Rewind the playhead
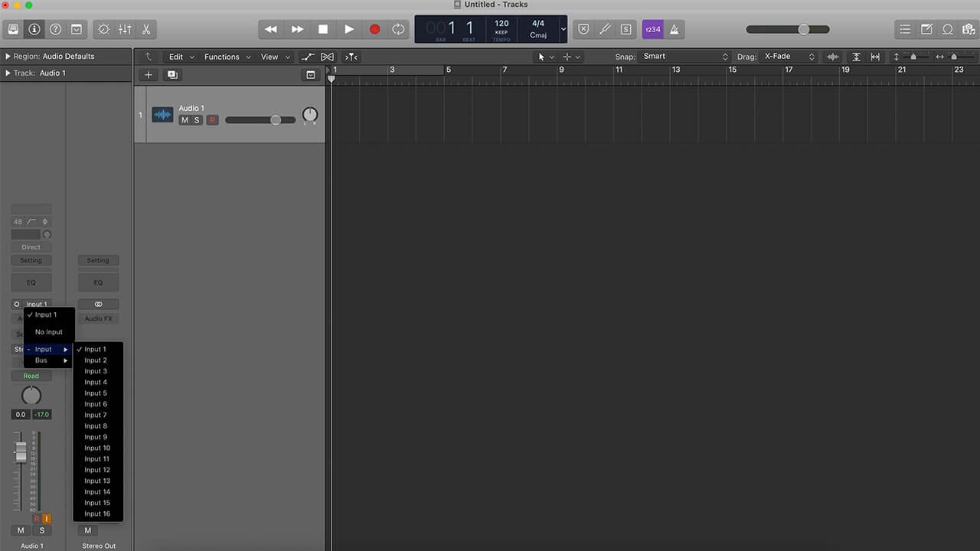 click(x=271, y=29)
